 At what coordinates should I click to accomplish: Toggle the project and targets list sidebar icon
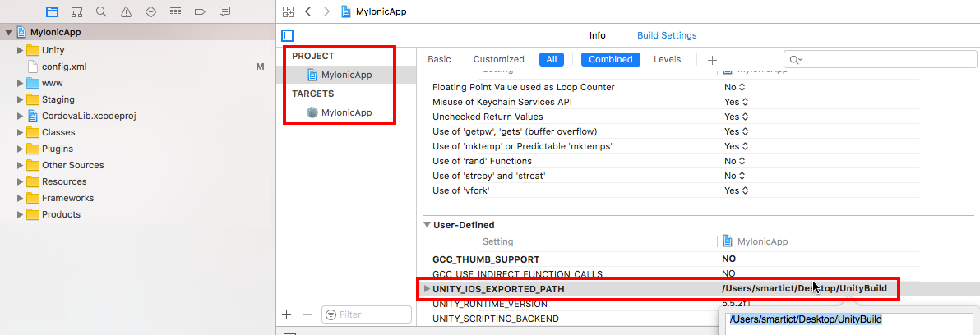(x=288, y=35)
